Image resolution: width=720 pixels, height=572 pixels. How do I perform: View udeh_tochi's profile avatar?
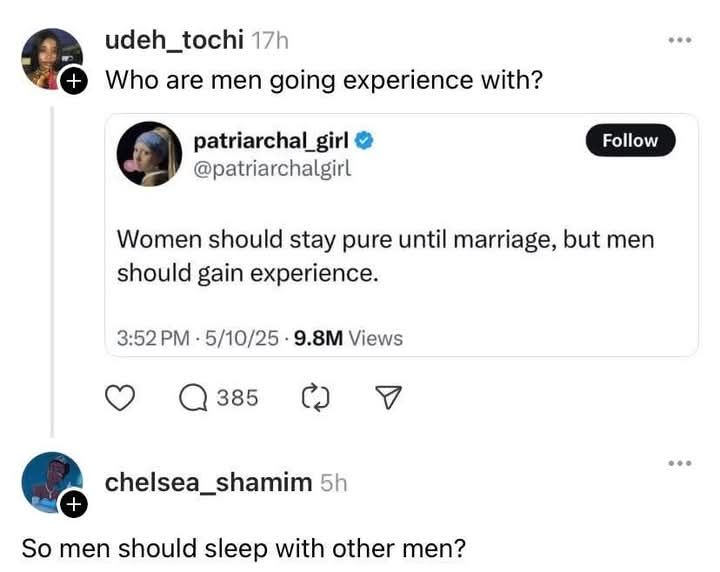52,59
